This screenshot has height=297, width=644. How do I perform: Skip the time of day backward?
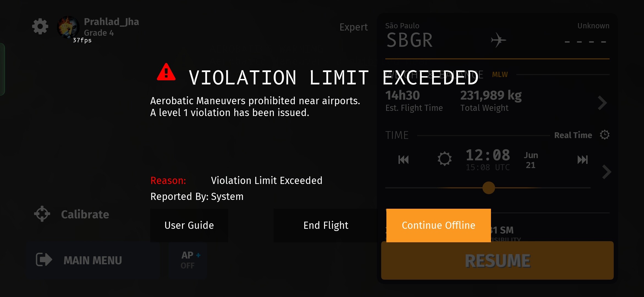point(403,159)
